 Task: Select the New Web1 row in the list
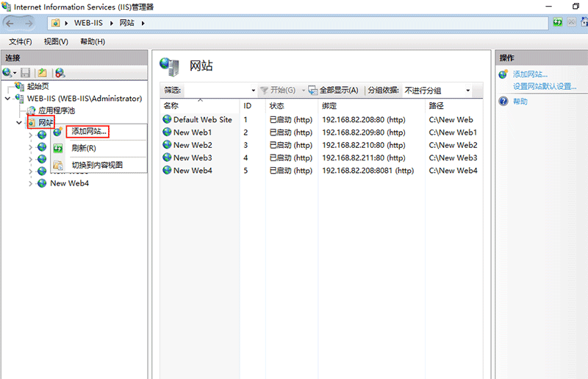point(321,132)
